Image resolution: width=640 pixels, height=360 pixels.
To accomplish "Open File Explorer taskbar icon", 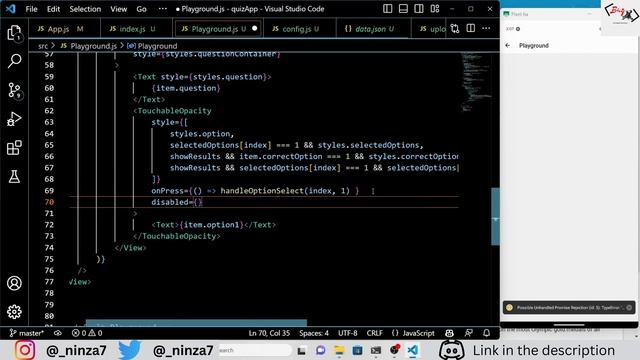I will pyautogui.click(x=339, y=350).
